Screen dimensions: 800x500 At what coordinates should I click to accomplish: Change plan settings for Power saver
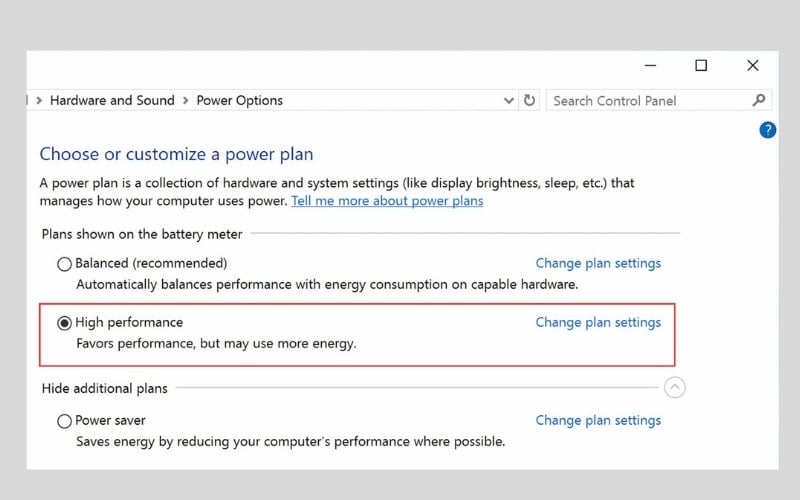pyautogui.click(x=598, y=421)
